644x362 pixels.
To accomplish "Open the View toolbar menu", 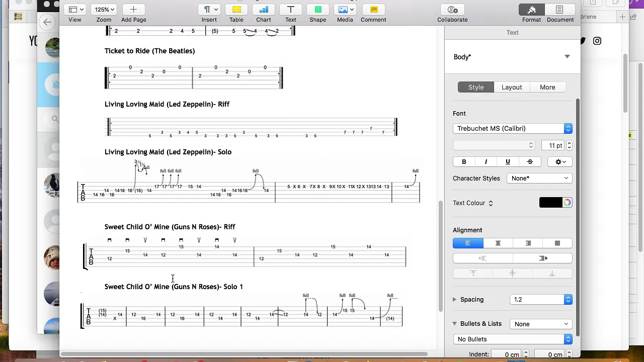I will 75,10.
